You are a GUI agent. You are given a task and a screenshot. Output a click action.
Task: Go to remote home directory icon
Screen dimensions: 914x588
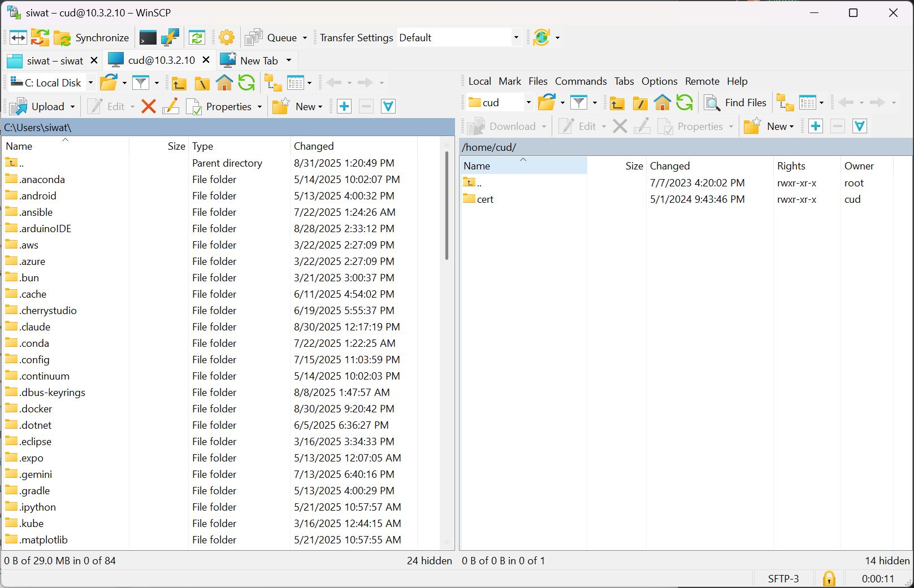coord(662,102)
